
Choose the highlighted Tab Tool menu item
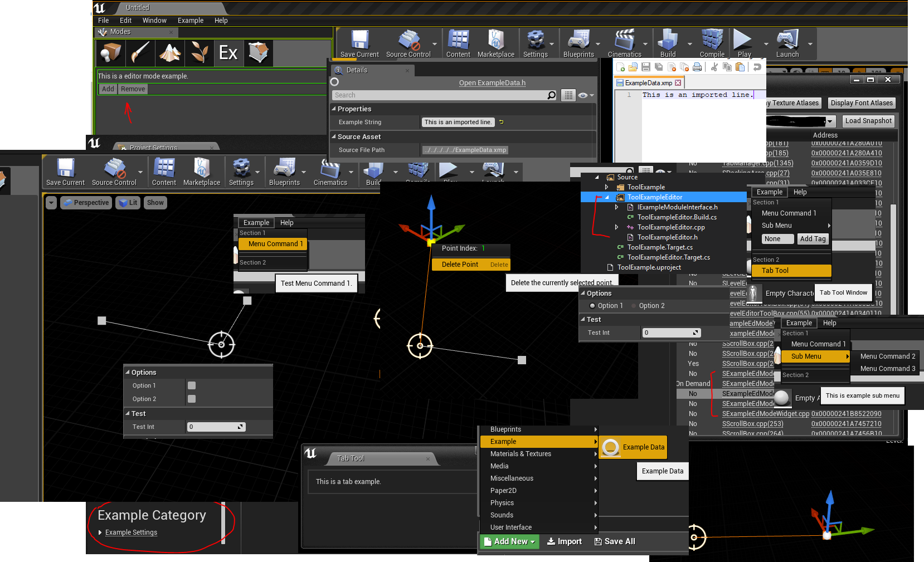click(791, 271)
